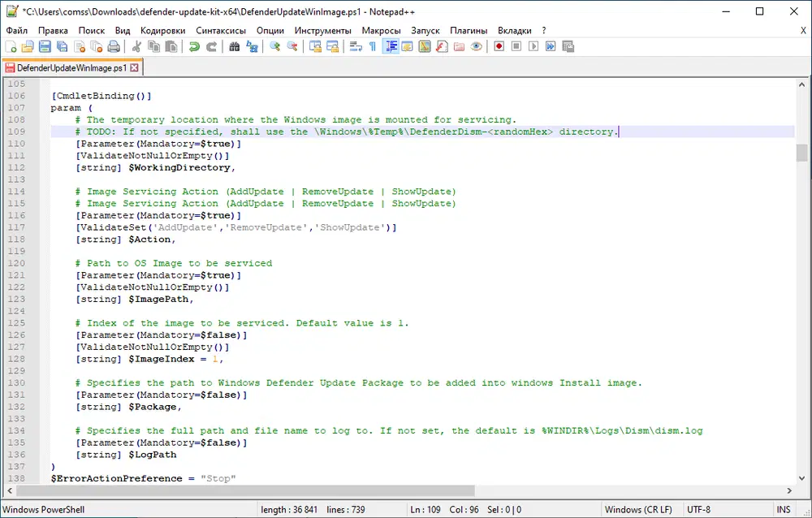Toggle show all characters pilcrow icon
Viewport: 812px width, 518px height.
coord(372,47)
